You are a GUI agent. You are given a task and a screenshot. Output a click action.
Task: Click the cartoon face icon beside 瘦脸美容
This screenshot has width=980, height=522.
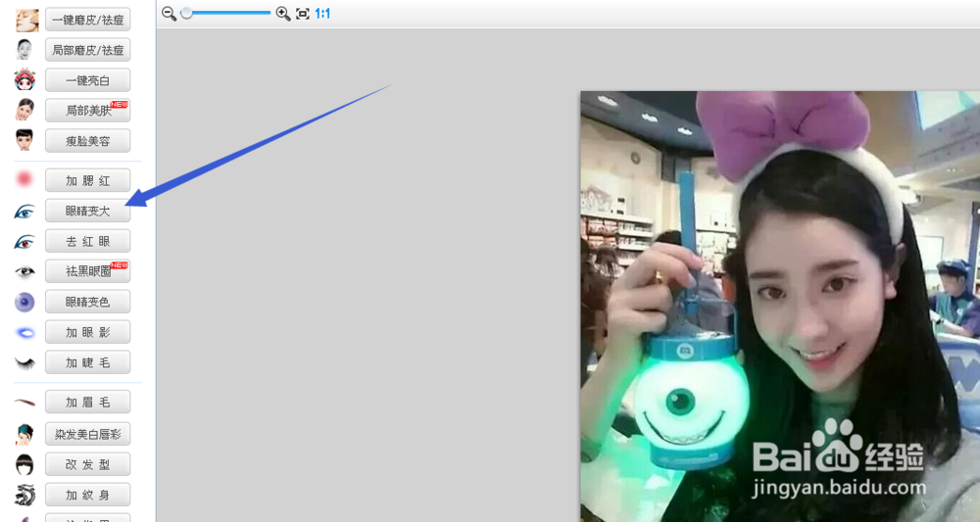point(24,140)
